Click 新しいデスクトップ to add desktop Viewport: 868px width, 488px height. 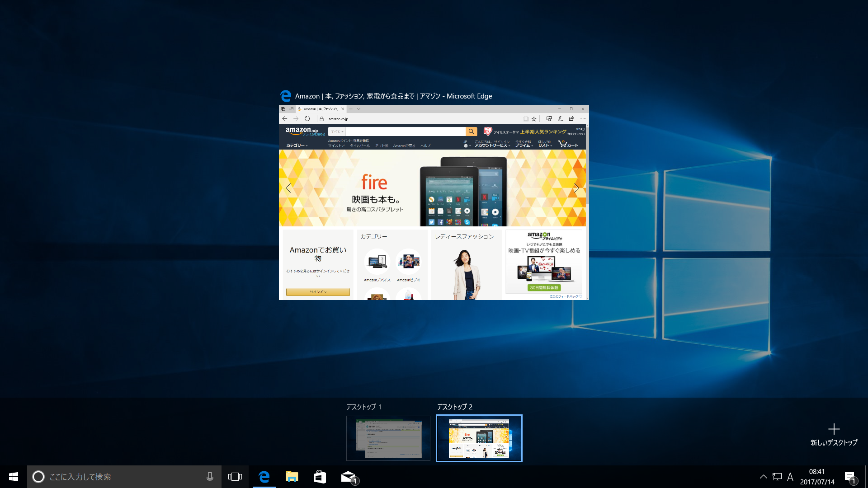coord(834,434)
